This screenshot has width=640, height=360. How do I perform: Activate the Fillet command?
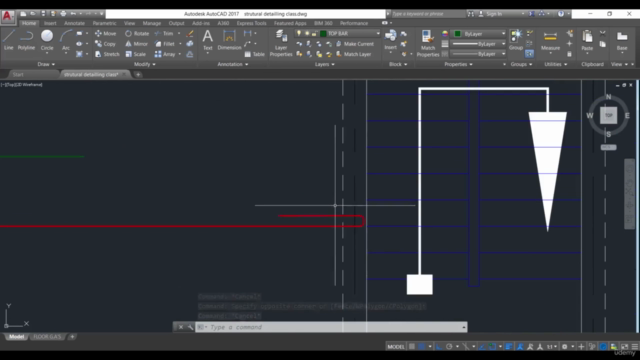click(164, 44)
